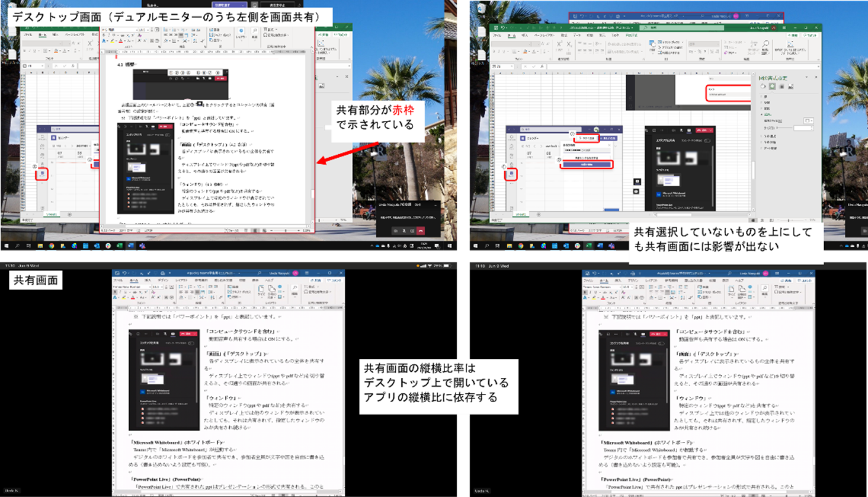868x497 pixels.
Task: Mute microphone in the Teams mini call window
Action: [x=404, y=231]
